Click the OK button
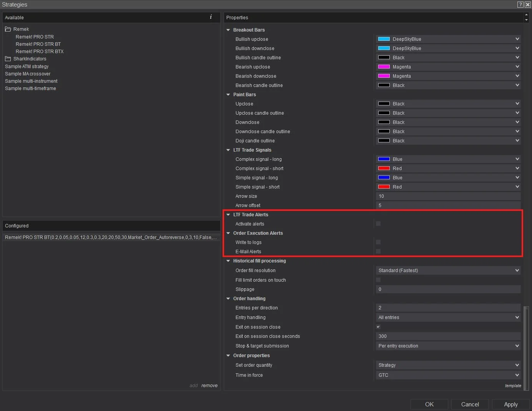This screenshot has height=411, width=532. click(429, 404)
